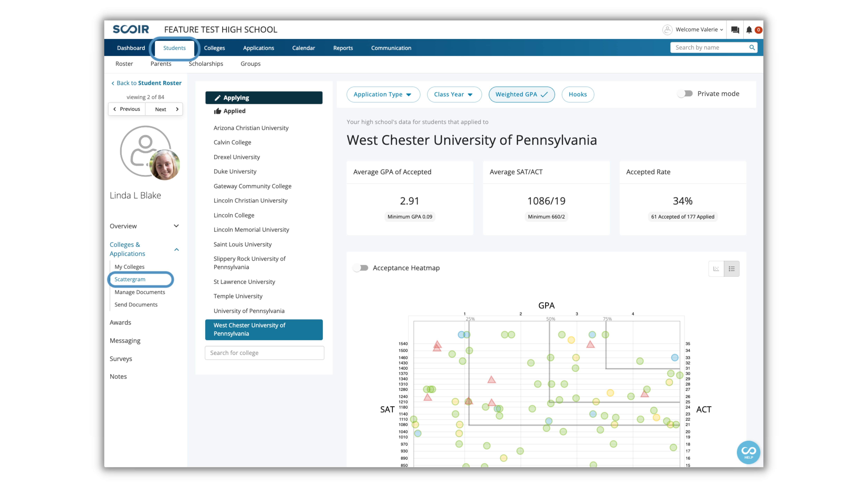Collapse the Colleges & Applications section
Image resolution: width=868 pixels, height=488 pixels.
pos(144,249)
